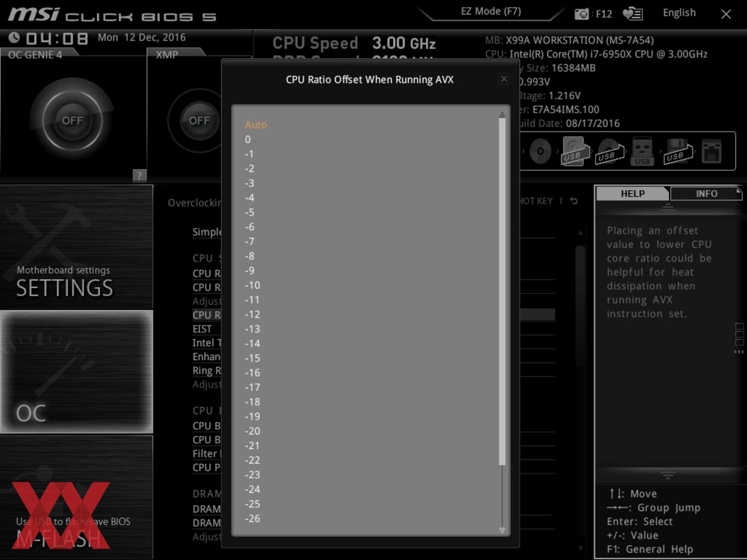747x560 pixels.
Task: Select offset -1 in the list
Action: coord(249,154)
